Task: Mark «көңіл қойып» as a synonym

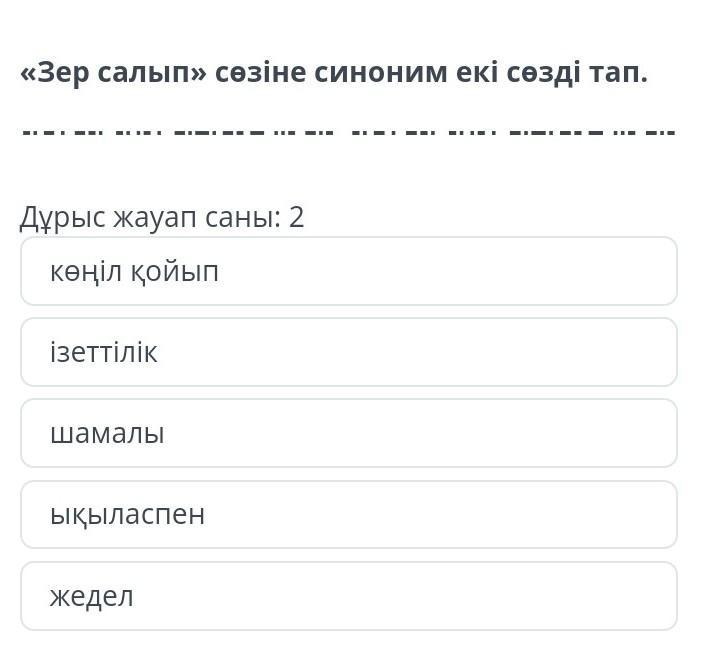Action: pyautogui.click(x=349, y=271)
